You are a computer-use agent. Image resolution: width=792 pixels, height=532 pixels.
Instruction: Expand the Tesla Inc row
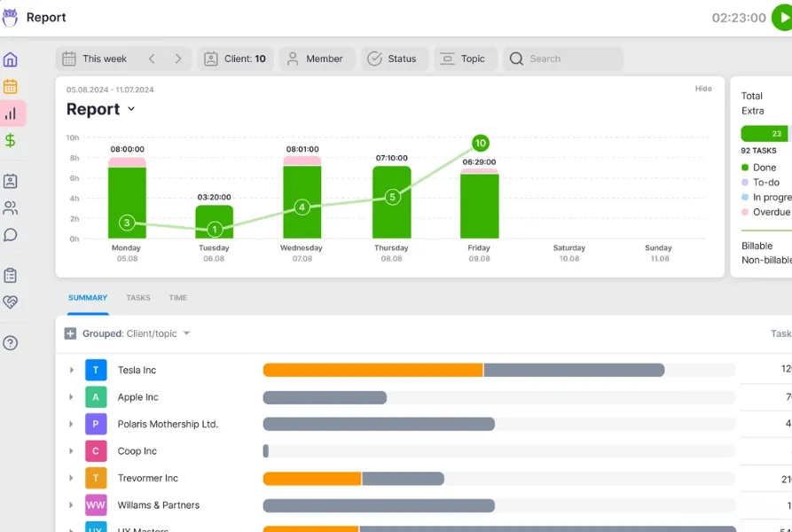(71, 370)
